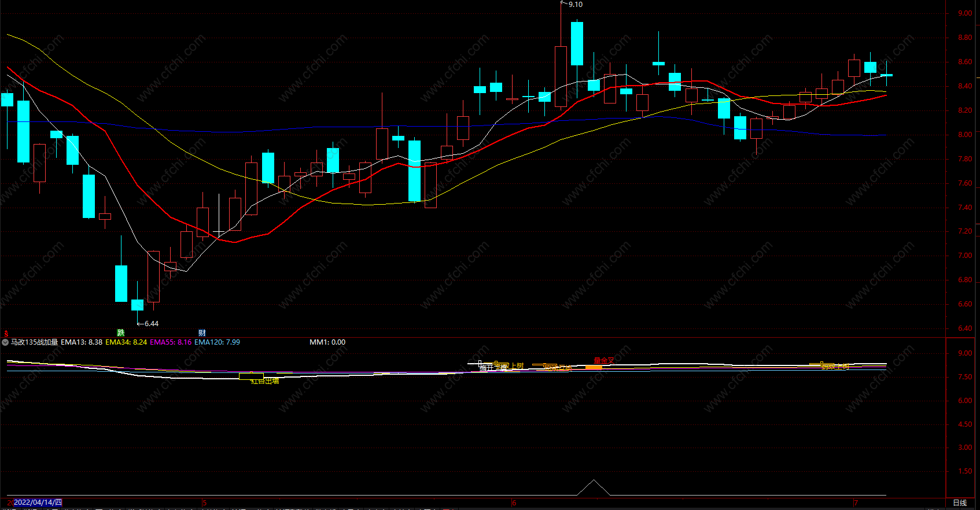
Task: Click month 6 marker on time axis
Action: [x=514, y=503]
